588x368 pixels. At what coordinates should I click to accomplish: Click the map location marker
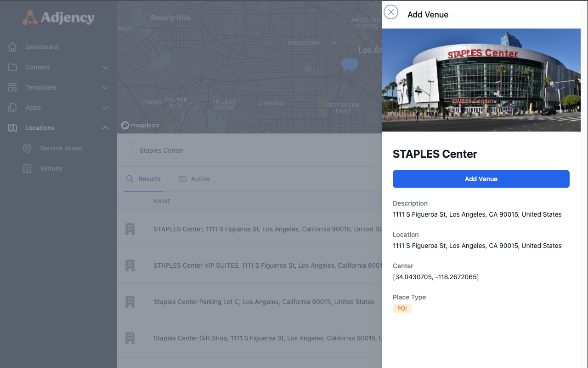pyautogui.click(x=350, y=64)
